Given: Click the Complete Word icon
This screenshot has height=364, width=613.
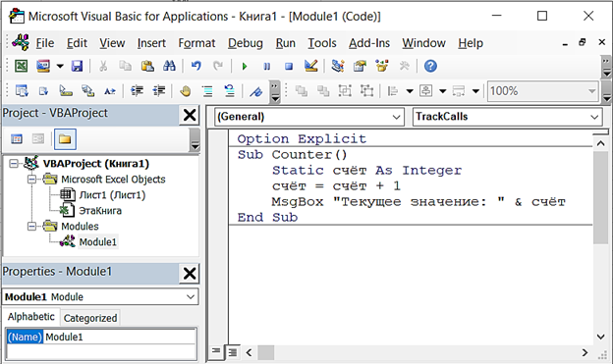Looking at the screenshot, I should point(110,91).
